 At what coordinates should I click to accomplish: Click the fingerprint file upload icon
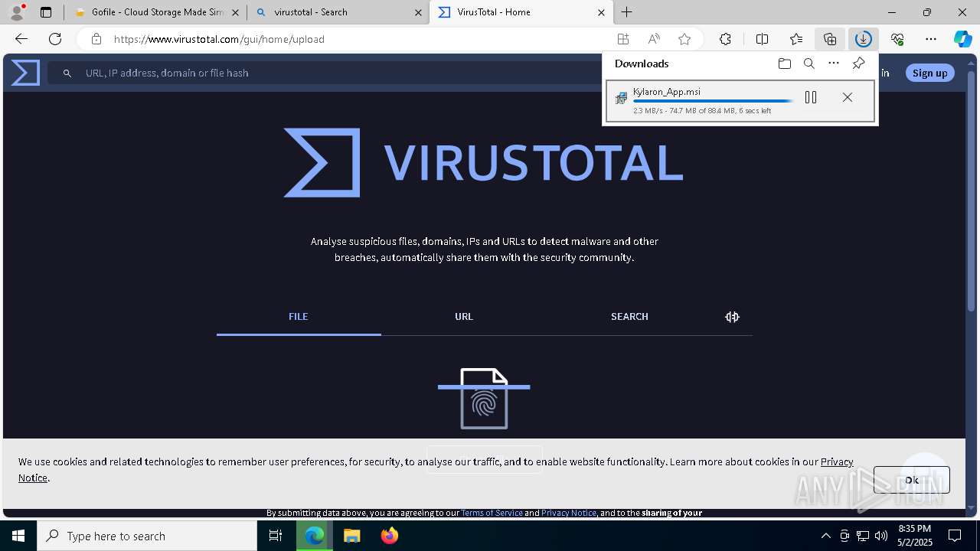484,399
